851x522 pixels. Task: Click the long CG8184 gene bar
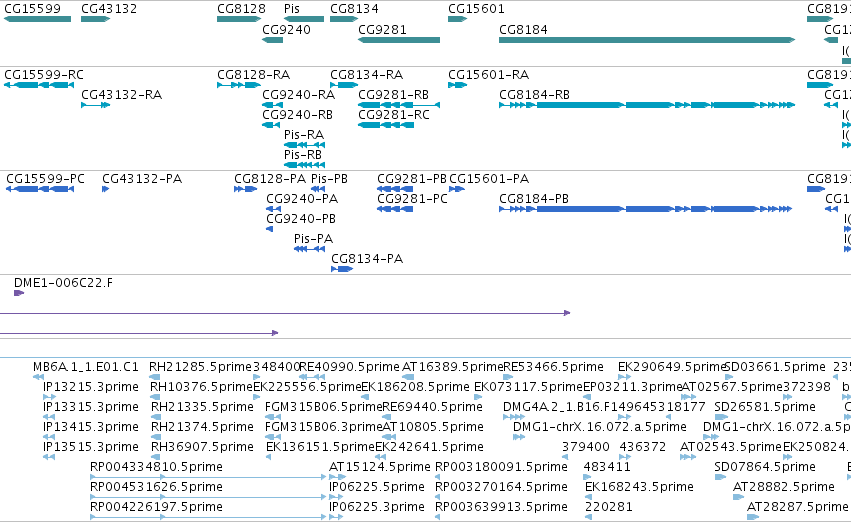[x=647, y=40]
